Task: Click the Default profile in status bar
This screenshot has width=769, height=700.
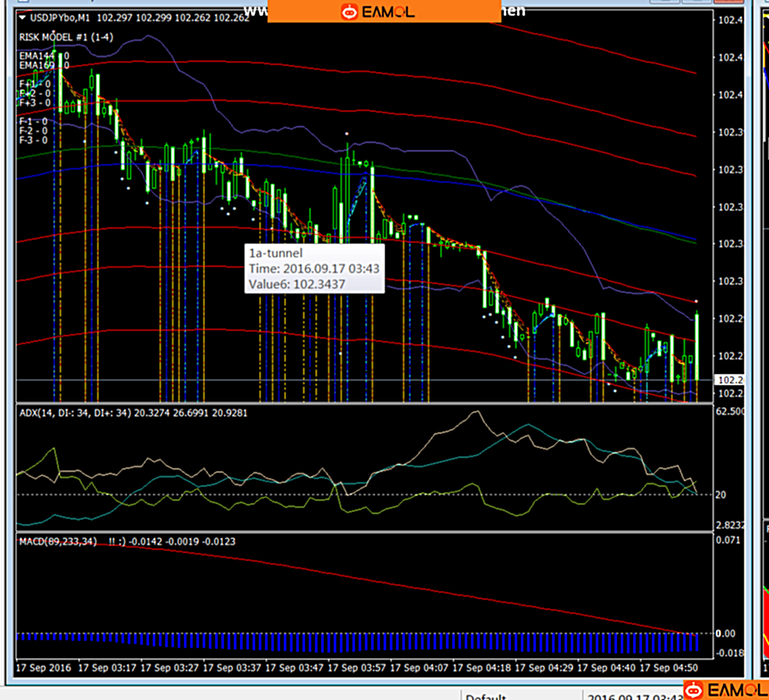Action: (486, 696)
